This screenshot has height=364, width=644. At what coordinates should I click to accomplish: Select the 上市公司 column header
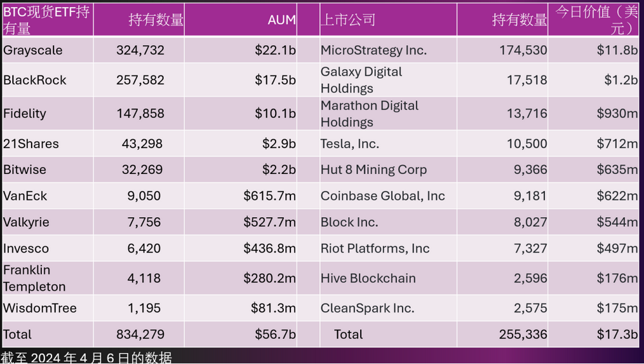point(348,20)
